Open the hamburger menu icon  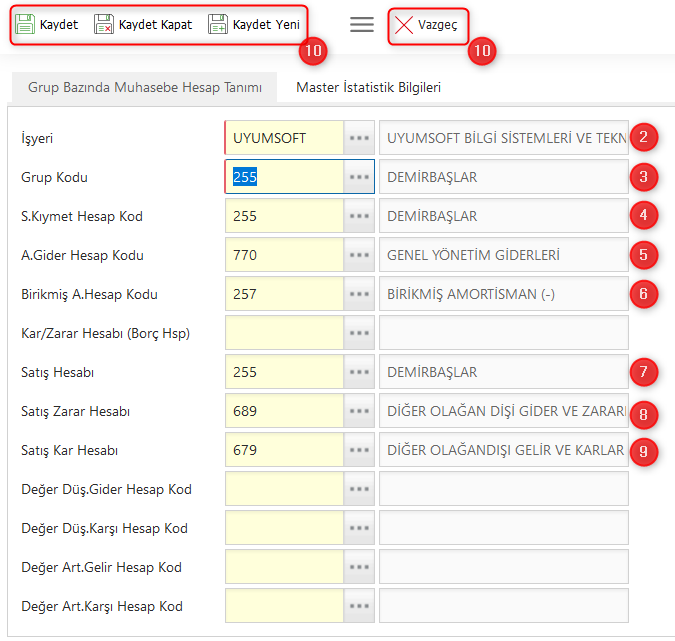click(x=362, y=25)
